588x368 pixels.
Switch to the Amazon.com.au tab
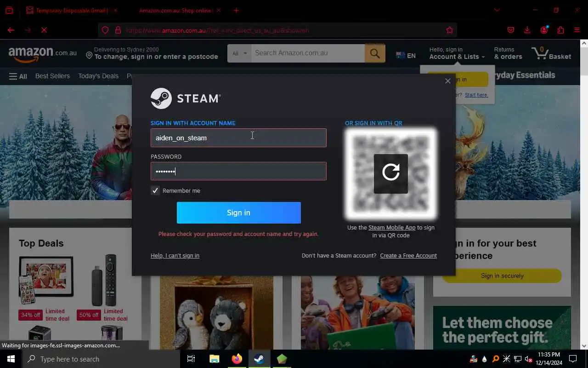[176, 10]
